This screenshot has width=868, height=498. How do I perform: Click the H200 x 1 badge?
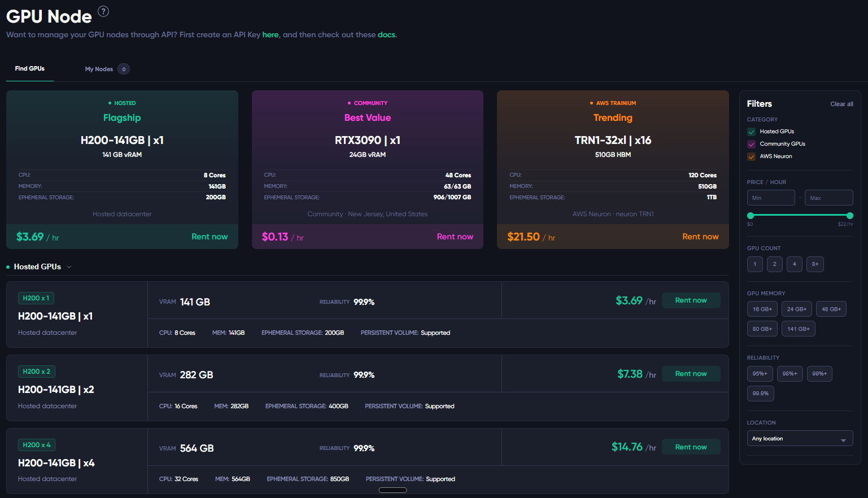point(36,298)
